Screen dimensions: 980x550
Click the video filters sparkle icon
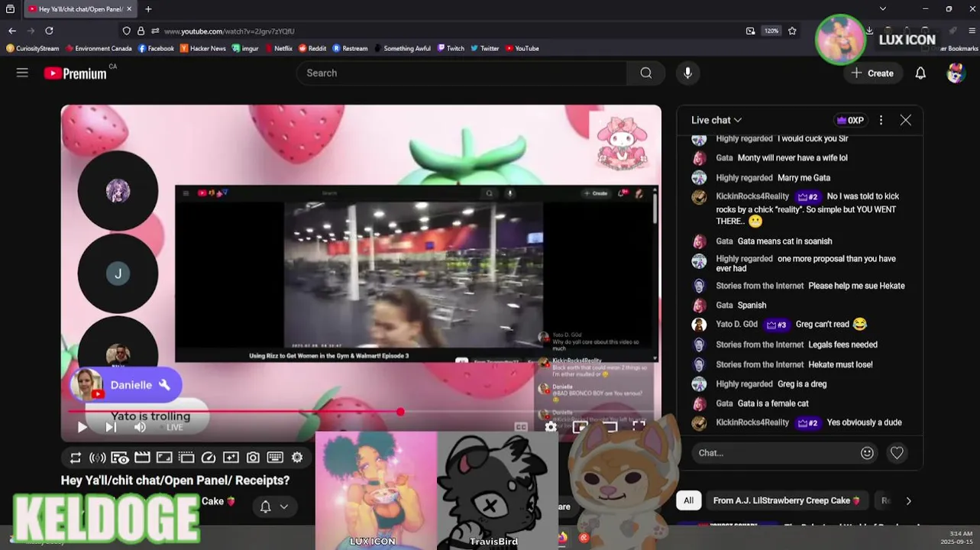click(231, 458)
